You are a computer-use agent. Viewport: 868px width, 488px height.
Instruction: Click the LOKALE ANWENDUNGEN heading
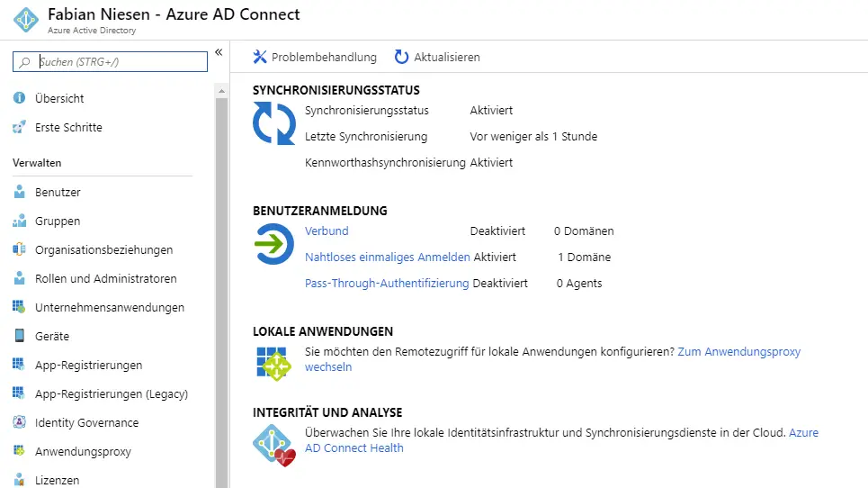point(323,332)
